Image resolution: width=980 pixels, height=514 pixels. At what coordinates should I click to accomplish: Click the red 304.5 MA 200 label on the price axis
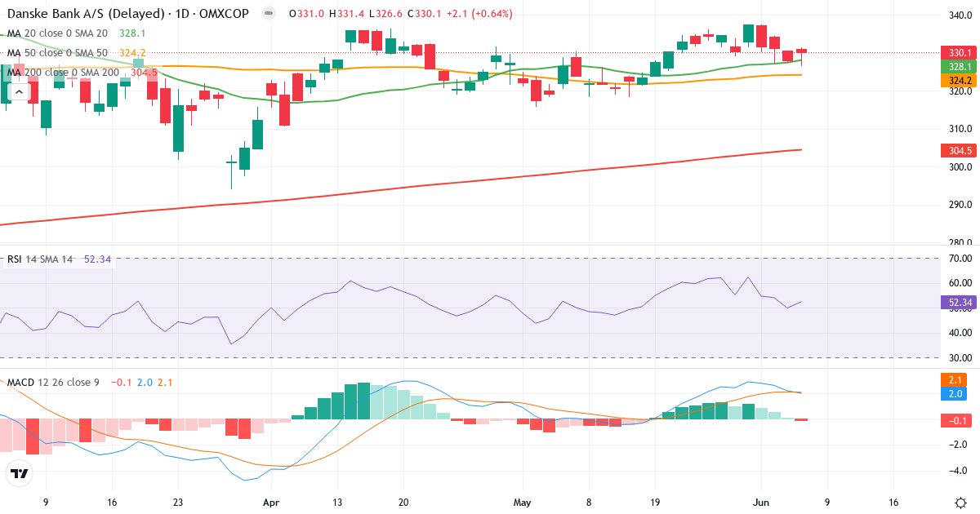pos(960,150)
